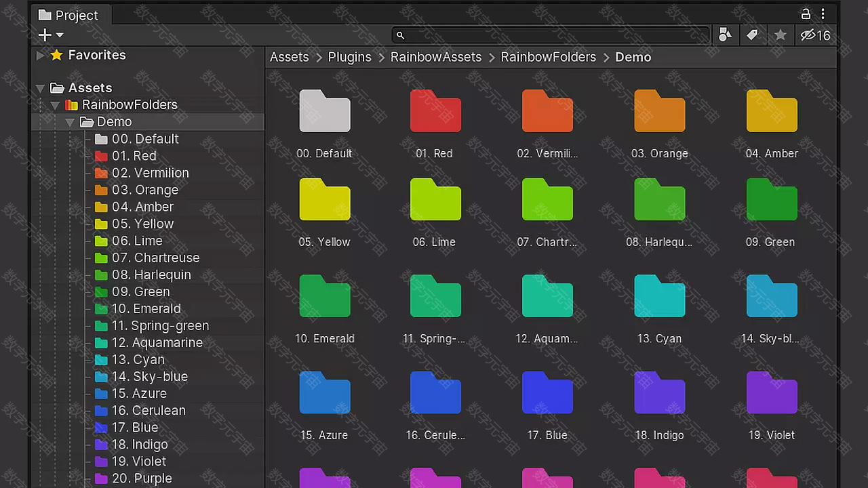The height and width of the screenshot is (488, 868).
Task: Select 06. Lime in the tree
Action: 137,241
